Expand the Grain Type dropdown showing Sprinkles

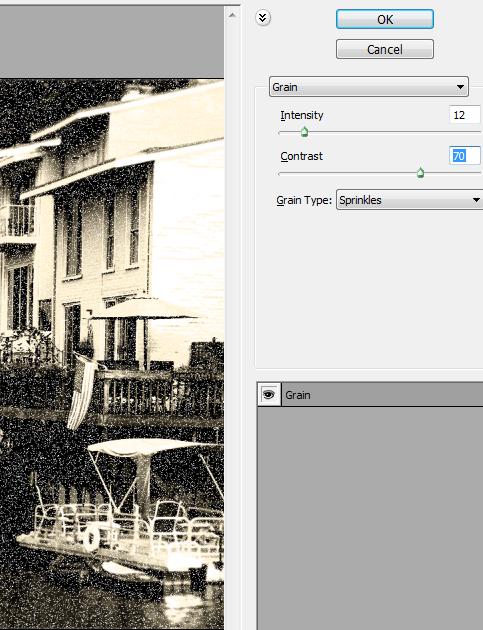409,200
